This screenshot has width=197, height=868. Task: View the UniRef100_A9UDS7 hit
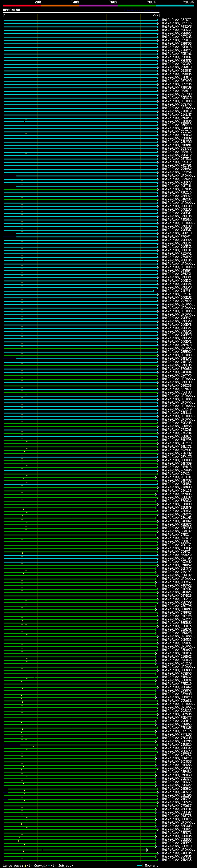click(176, 484)
